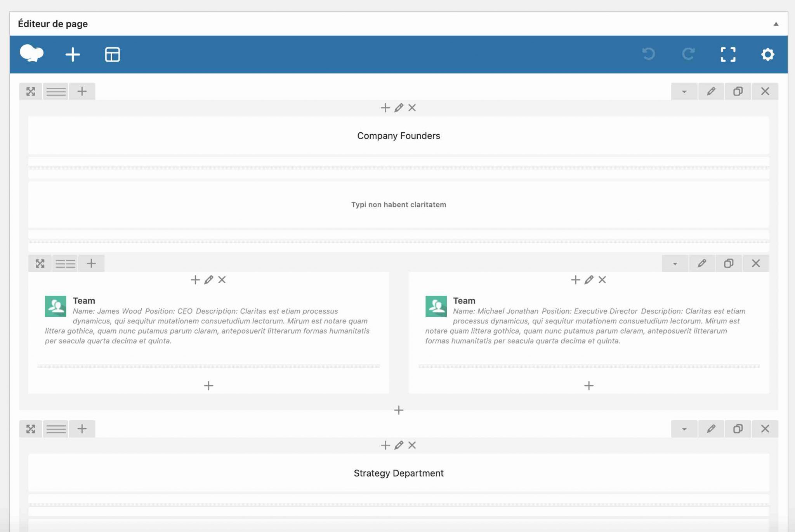Clone the Team inner row
Image resolution: width=795 pixels, height=532 pixels.
(x=728, y=264)
